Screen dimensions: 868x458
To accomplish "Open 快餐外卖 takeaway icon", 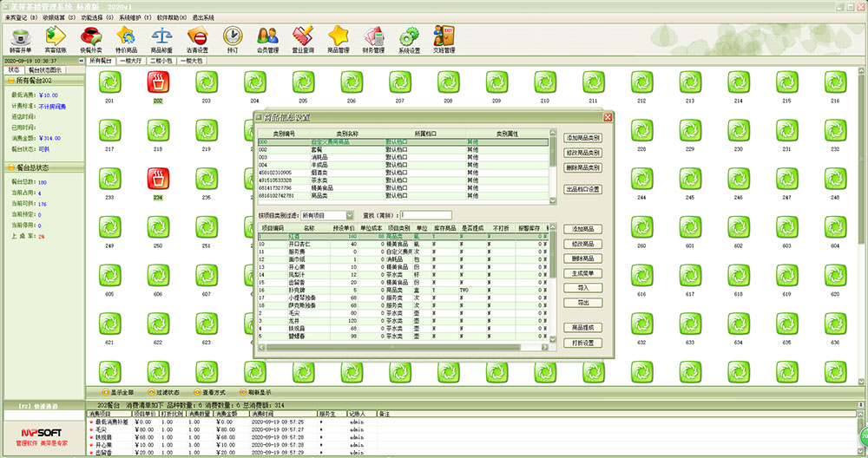I will click(90, 38).
